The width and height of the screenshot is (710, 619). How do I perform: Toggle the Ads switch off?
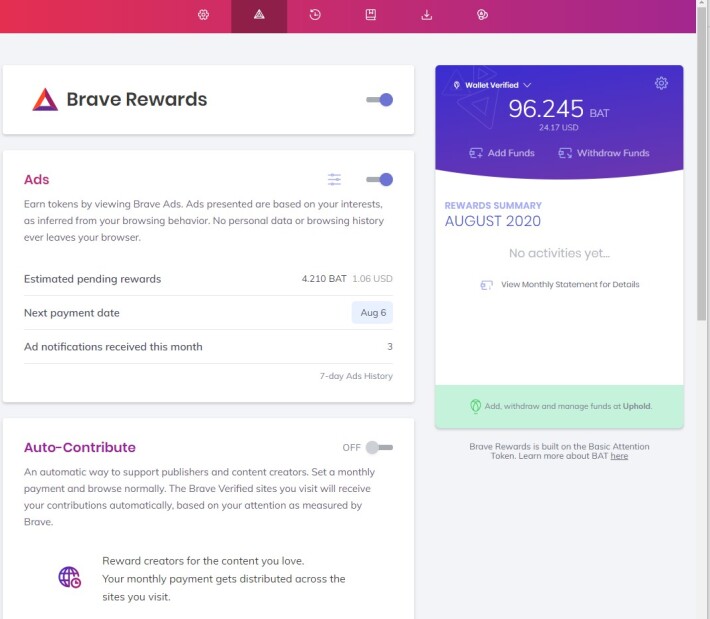pos(379,180)
